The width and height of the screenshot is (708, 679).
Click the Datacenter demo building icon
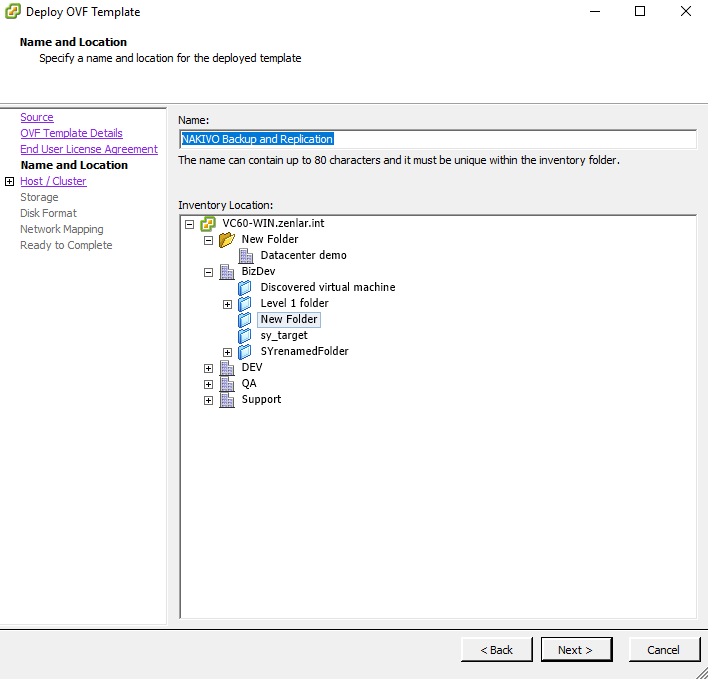(246, 256)
